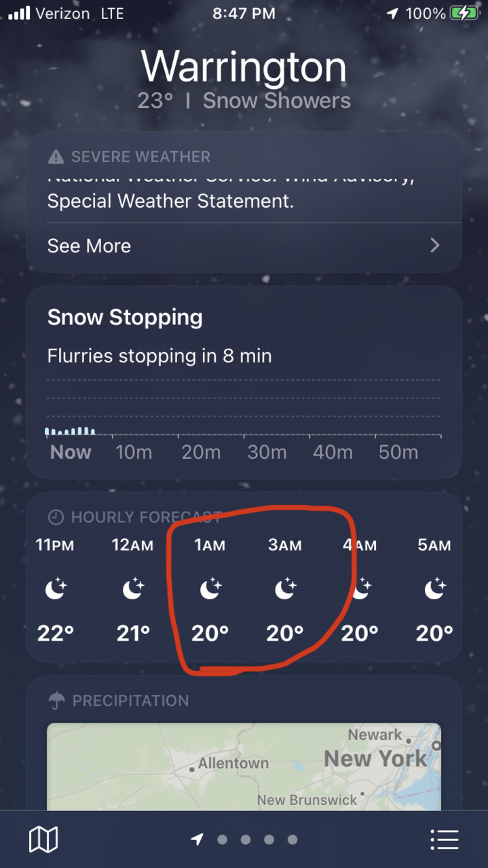Screen dimensions: 488x868
Task: Open the map view icon
Action: coord(43,839)
